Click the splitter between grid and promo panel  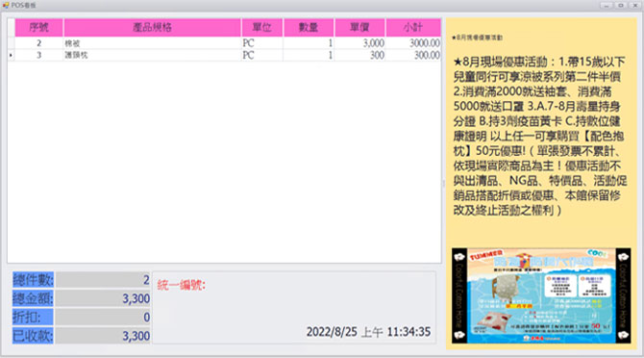[x=443, y=183]
